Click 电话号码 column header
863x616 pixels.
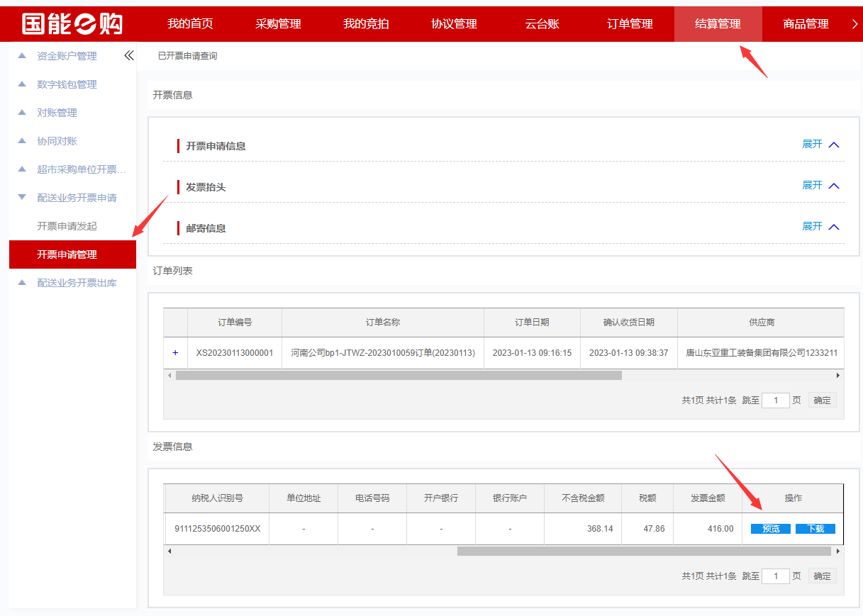(372, 498)
